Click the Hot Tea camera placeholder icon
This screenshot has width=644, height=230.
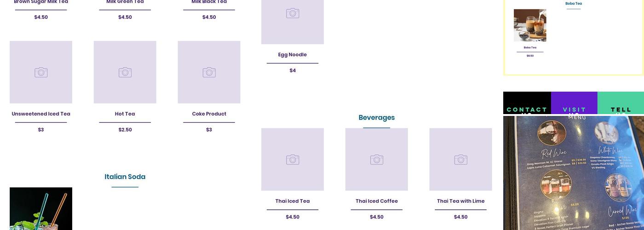(x=125, y=72)
